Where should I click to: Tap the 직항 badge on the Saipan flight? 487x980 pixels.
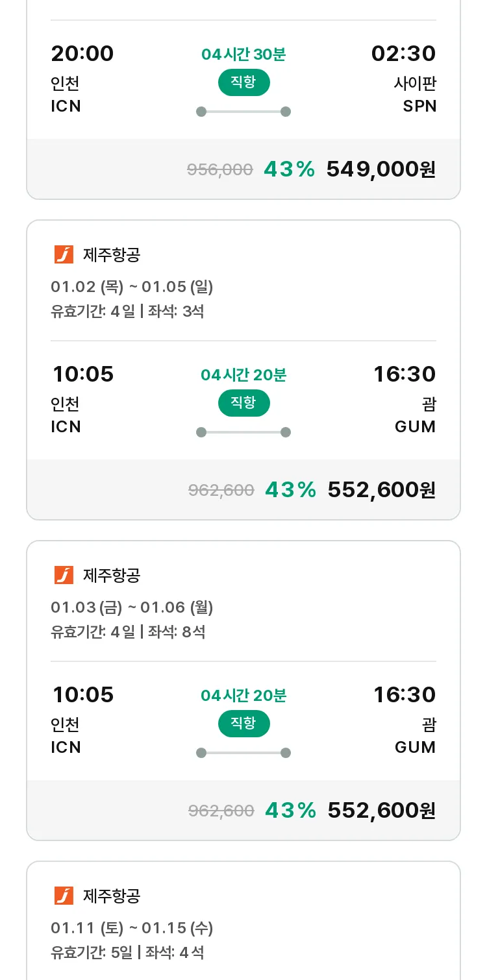(243, 82)
